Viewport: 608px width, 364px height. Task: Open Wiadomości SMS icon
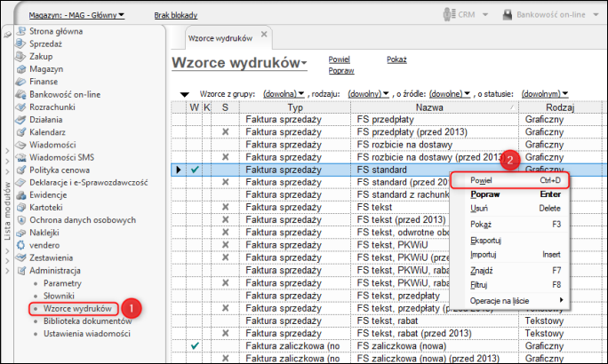tap(21, 157)
